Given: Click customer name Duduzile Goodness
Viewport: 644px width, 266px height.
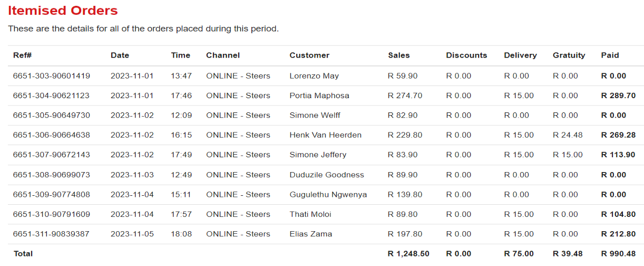Looking at the screenshot, I should tap(327, 175).
